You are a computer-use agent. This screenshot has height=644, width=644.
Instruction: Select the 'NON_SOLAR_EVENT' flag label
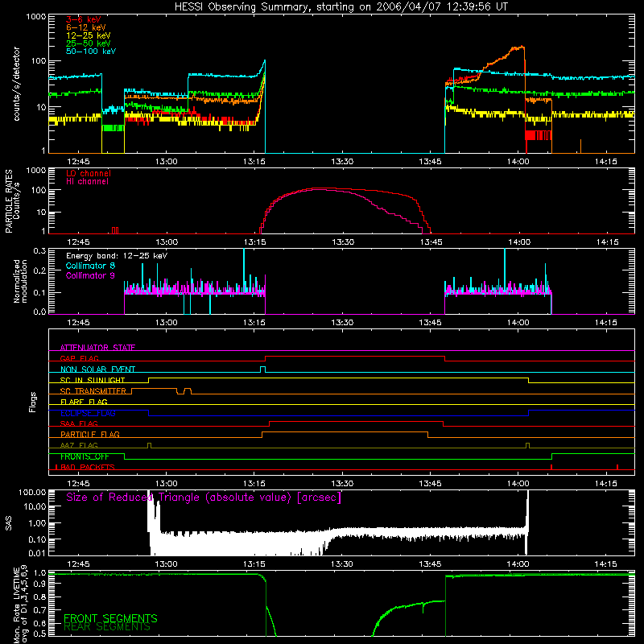(97, 369)
